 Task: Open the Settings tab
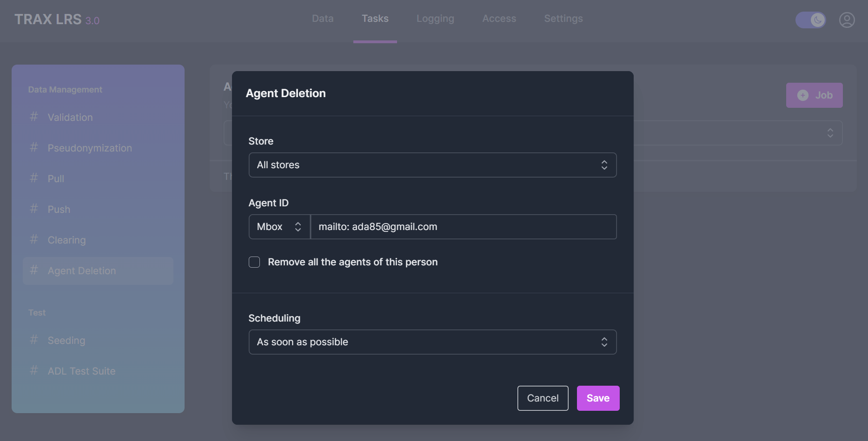pyautogui.click(x=563, y=19)
